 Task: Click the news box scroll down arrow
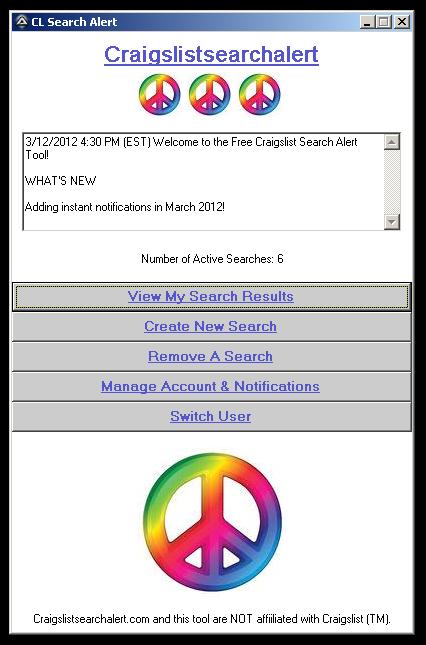[391, 222]
